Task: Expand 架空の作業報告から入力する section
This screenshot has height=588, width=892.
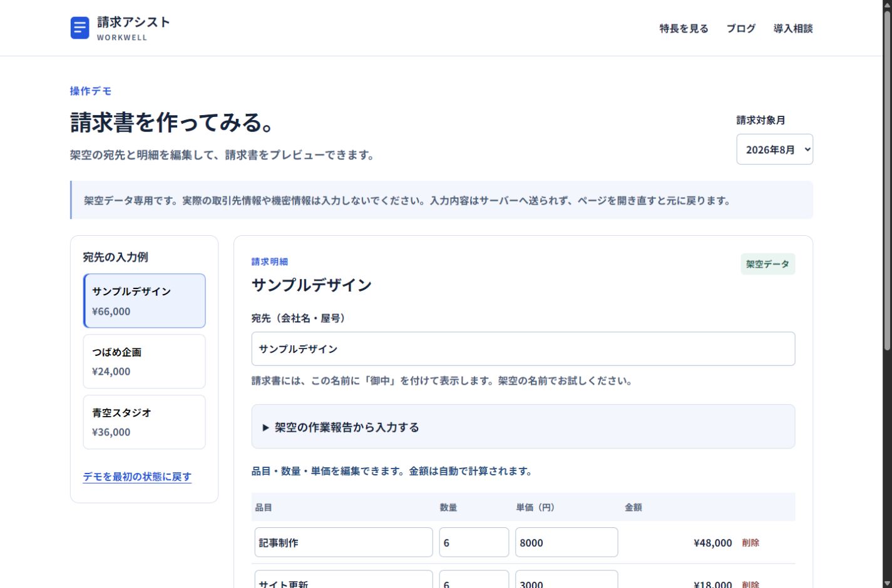Action: [x=523, y=427]
